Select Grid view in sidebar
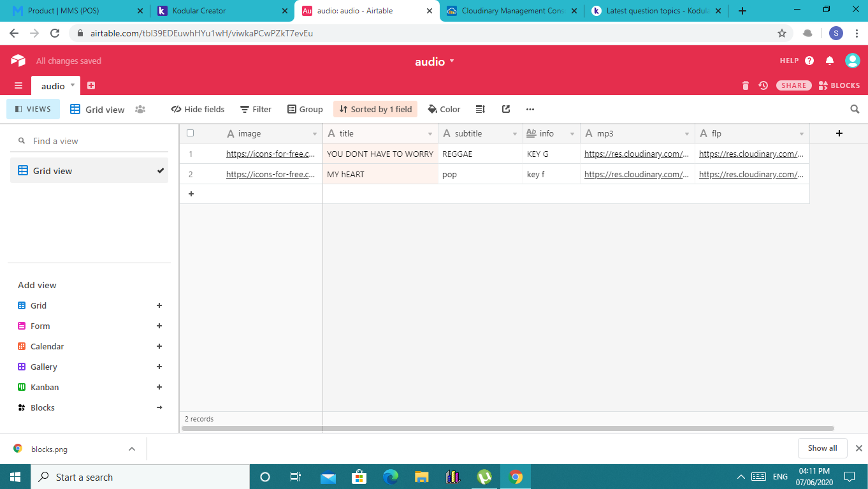868x489 pixels. (89, 171)
